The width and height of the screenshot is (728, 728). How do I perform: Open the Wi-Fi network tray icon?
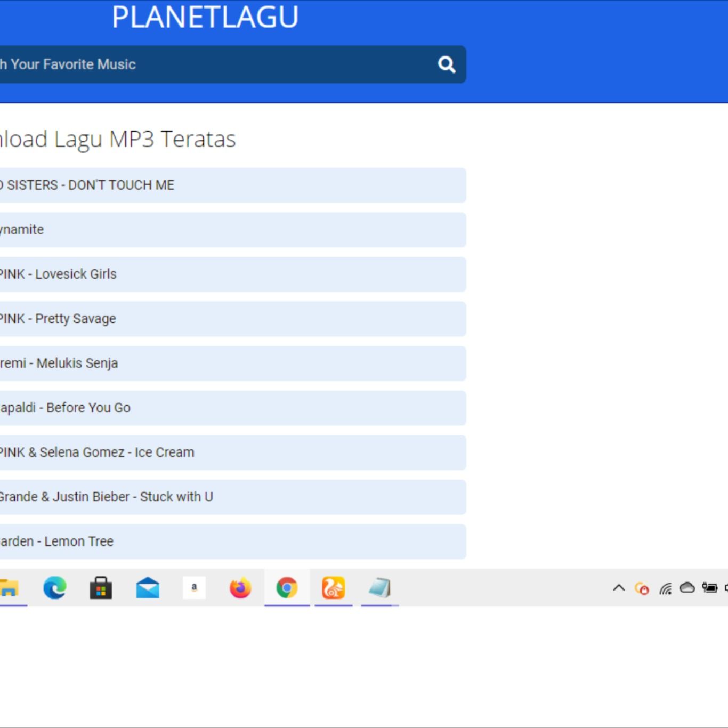coord(665,588)
